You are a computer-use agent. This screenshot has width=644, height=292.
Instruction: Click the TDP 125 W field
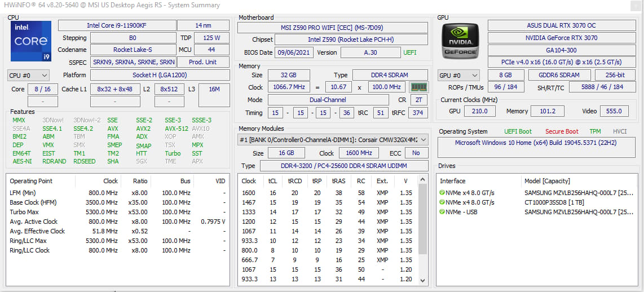[211, 38]
